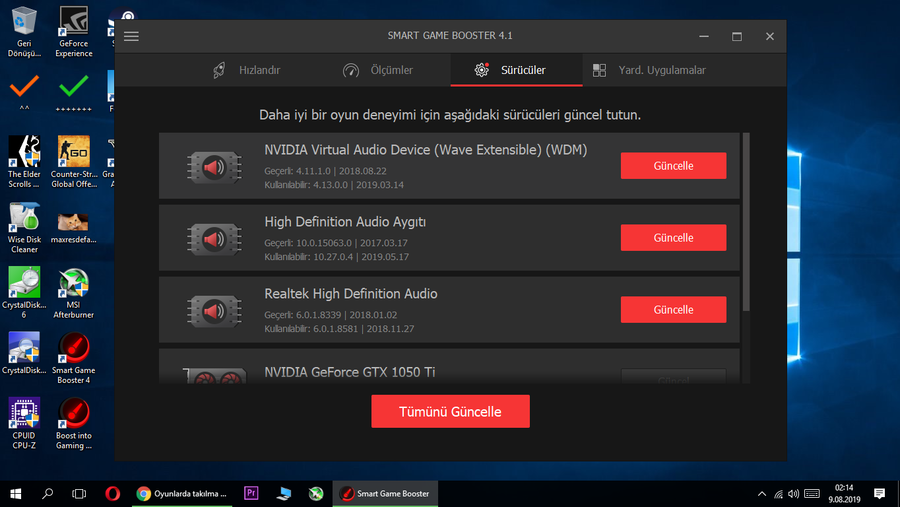900x507 pixels.
Task: Click the Xbox-style taskbar icon
Action: point(316,494)
